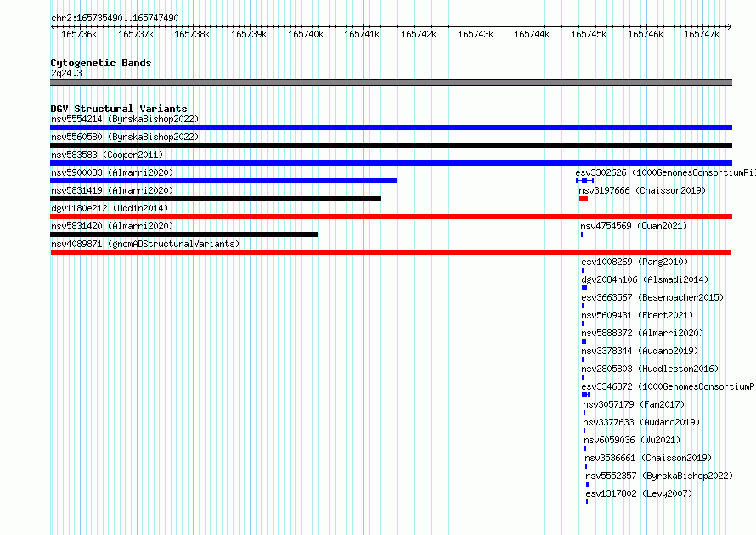Click the nsv3377633 (Audano2019) label
The width and height of the screenshot is (756, 535).
pyautogui.click(x=641, y=422)
